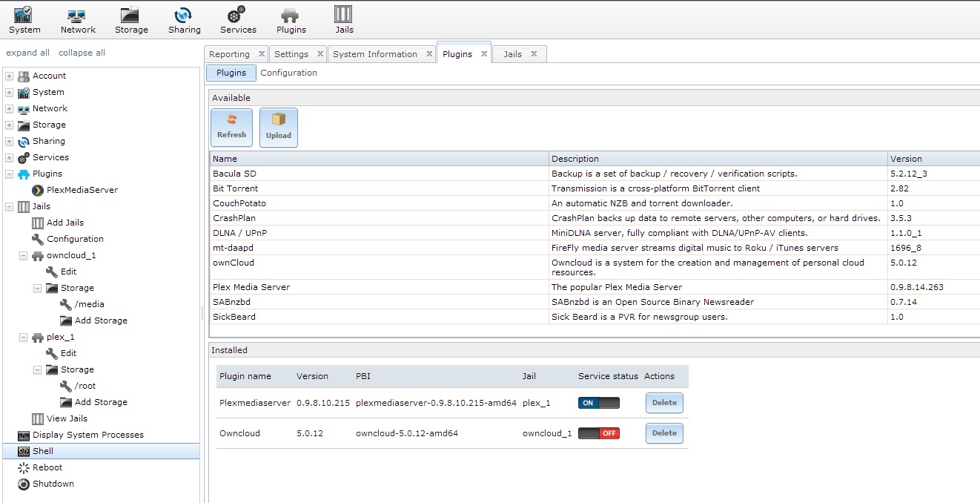980x503 pixels.
Task: Select Bit Torrent plugin row
Action: tap(595, 188)
